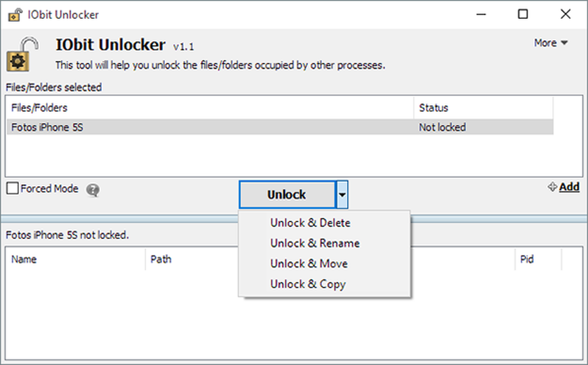Click the Forced Mode help question icon

[x=93, y=190]
